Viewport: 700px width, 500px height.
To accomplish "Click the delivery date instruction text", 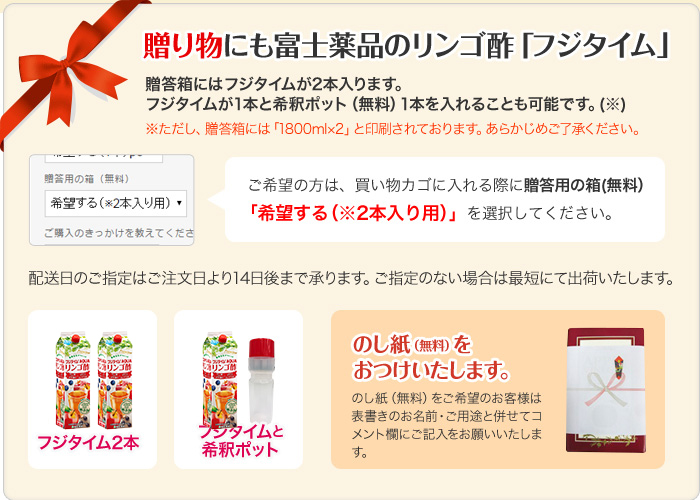I will click(x=351, y=278).
